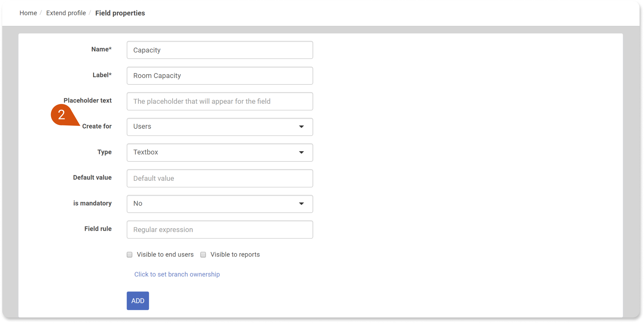Select Field properties breadcrumb item
This screenshot has width=644, height=323.
120,13
